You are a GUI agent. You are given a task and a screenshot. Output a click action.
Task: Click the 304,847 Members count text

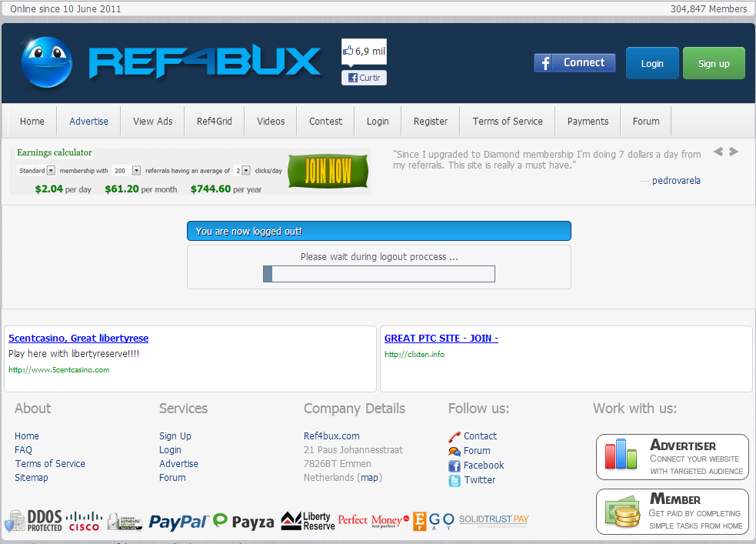pos(708,8)
